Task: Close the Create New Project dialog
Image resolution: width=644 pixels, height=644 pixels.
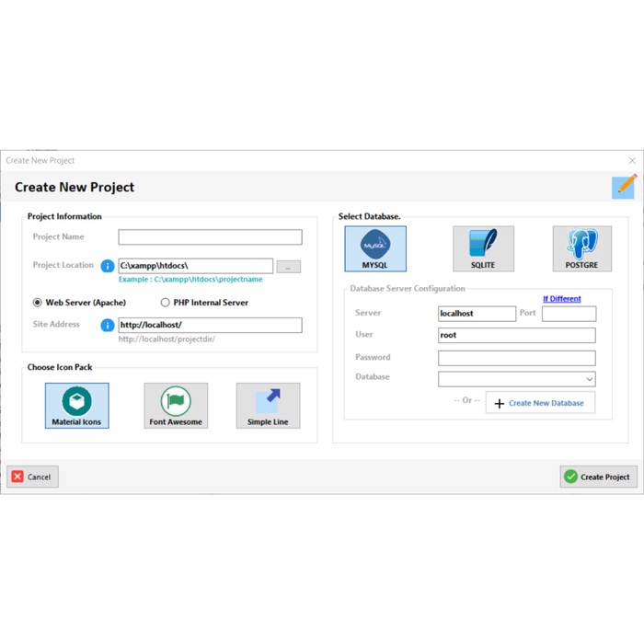Action: pos(632,161)
